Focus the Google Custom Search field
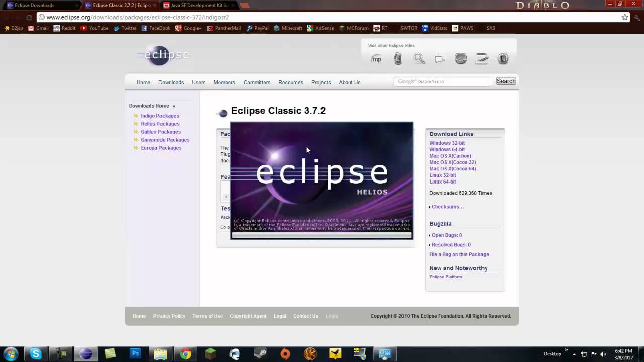The height and width of the screenshot is (362, 644). click(x=442, y=81)
